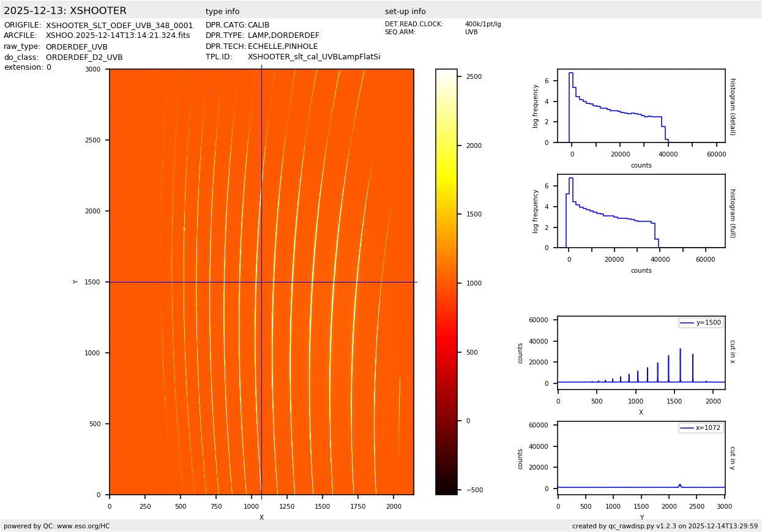Screen dimensions: 762x532
Task: Click the title '2025-12-13: XSHOOTER'
Action: tap(65, 11)
